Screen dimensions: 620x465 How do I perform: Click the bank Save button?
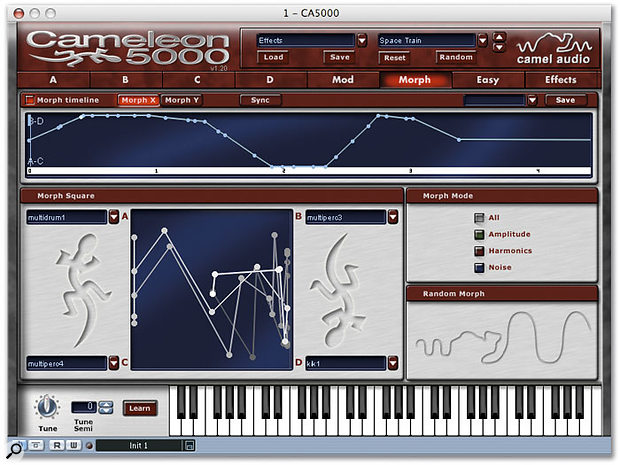point(340,57)
